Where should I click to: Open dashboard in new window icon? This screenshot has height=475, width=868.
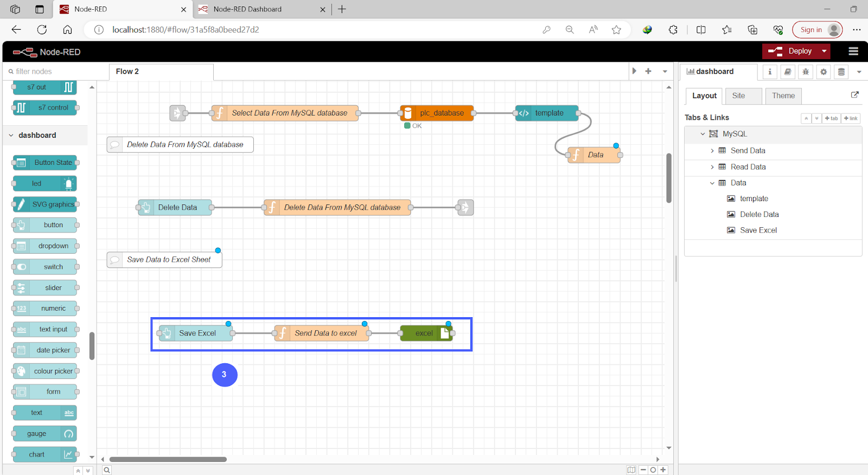(855, 95)
